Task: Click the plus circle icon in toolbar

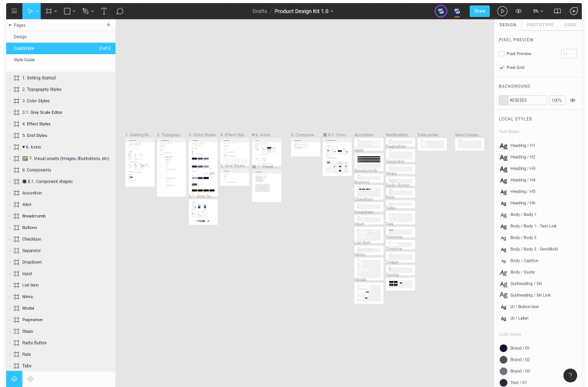Action: click(573, 12)
